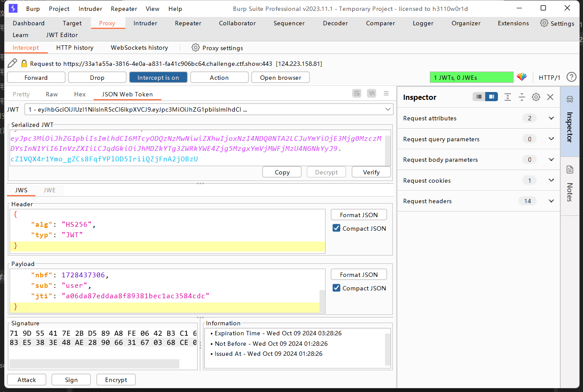Switch to the HTTP history tab
Image resolution: width=583 pixels, height=392 pixels.
[75, 48]
